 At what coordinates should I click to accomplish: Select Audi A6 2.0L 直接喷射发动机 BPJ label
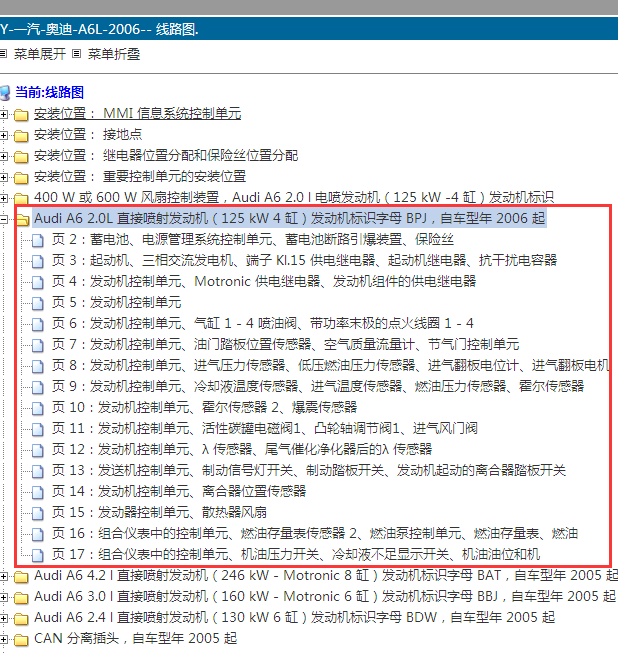289,218
